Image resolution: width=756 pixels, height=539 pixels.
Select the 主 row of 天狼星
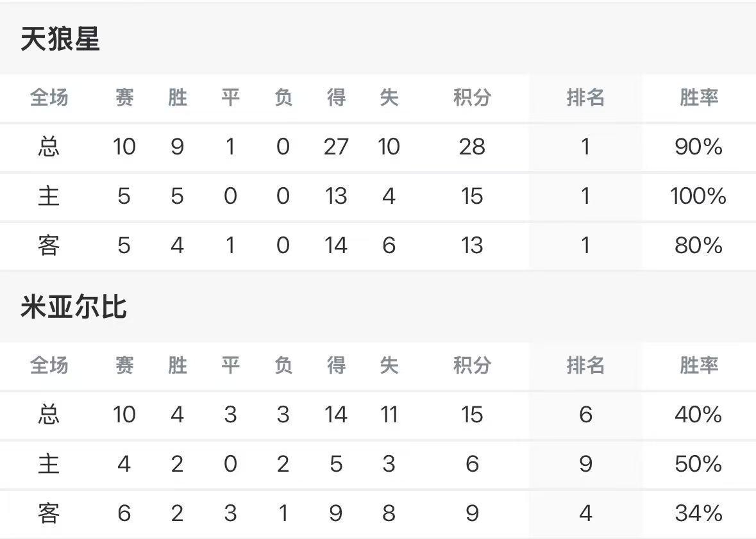(x=378, y=196)
